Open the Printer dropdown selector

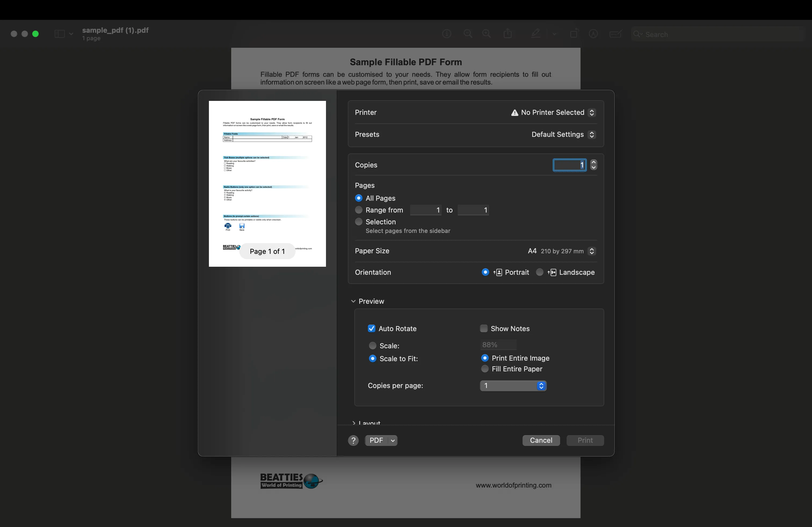click(591, 112)
